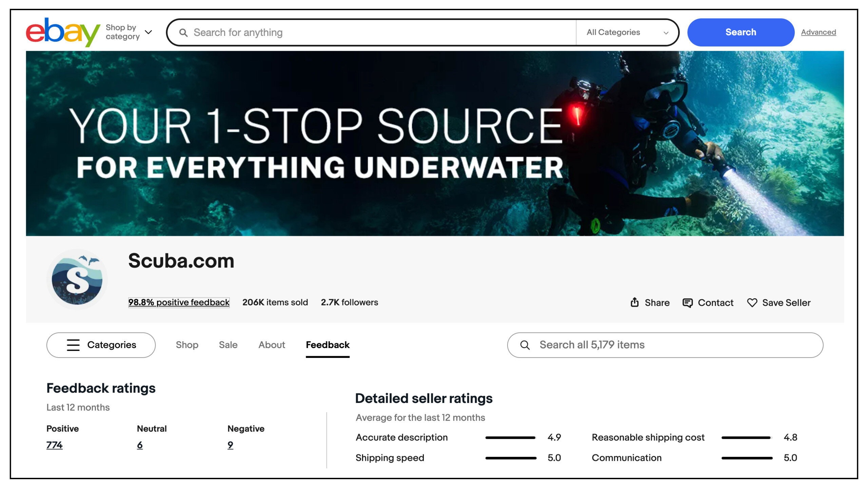Click the Detailed seller ratings heading
Image resolution: width=868 pixels, height=488 pixels.
click(x=424, y=399)
